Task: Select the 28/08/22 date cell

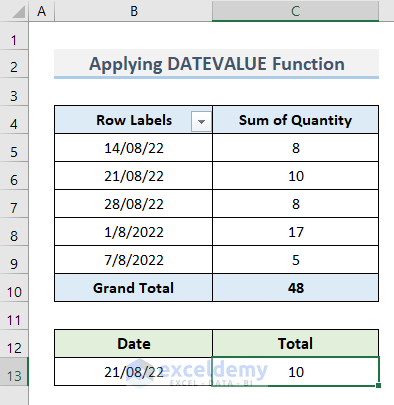Action: click(133, 204)
